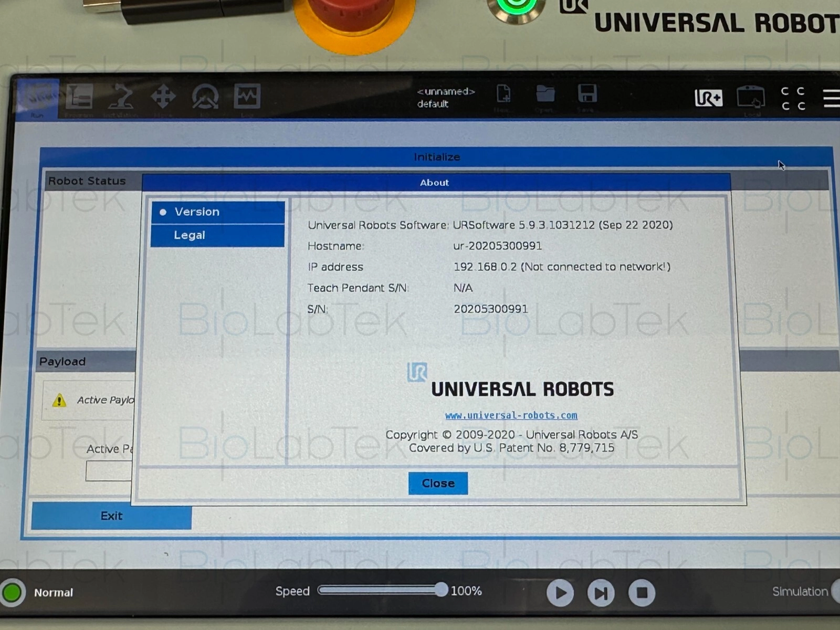This screenshot has width=840, height=630.
Task: Click the Teach Pendant S/N N/A value
Action: 463,288
